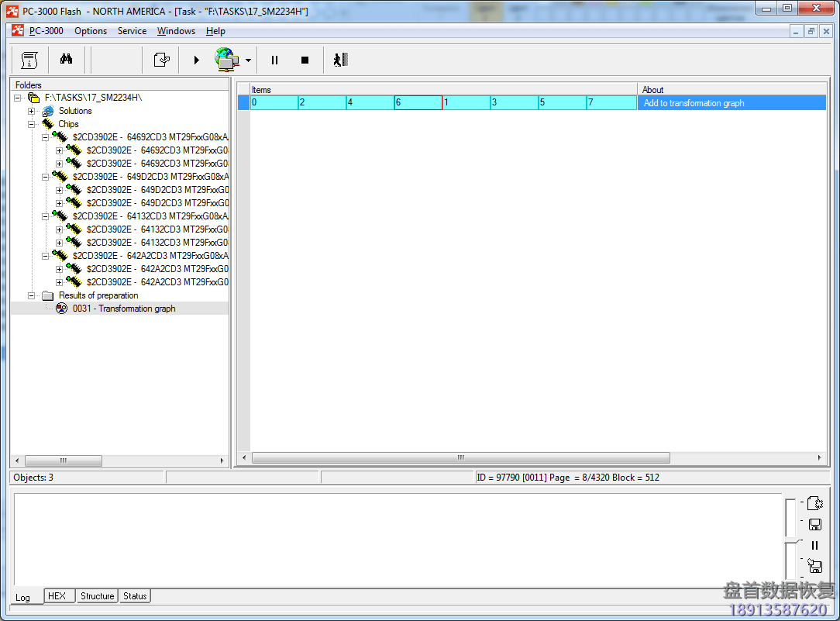Click the log save floppy disk icon
Viewport: 840px width, 621px height.
coord(814,525)
